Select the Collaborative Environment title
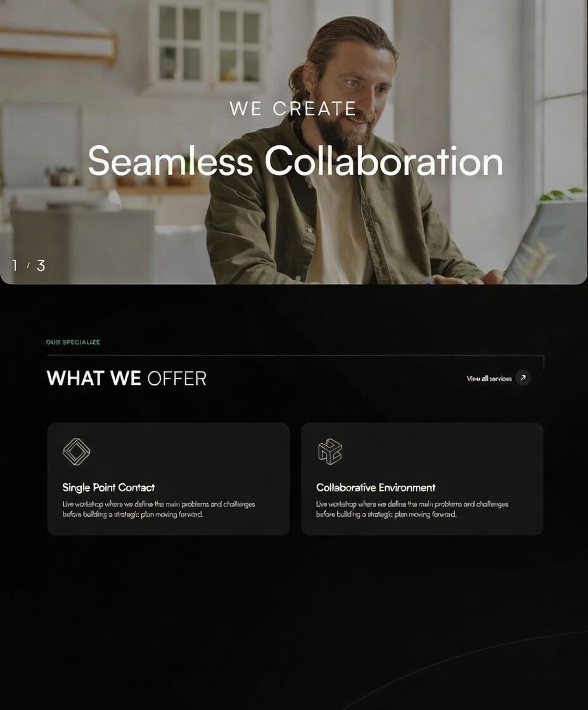Viewport: 588px width, 710px height. 376,487
